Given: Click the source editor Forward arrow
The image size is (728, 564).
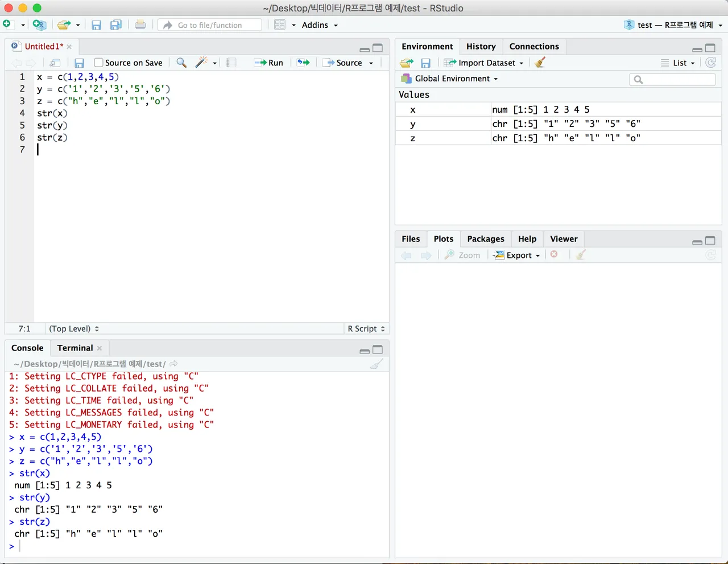Looking at the screenshot, I should pyautogui.click(x=31, y=63).
